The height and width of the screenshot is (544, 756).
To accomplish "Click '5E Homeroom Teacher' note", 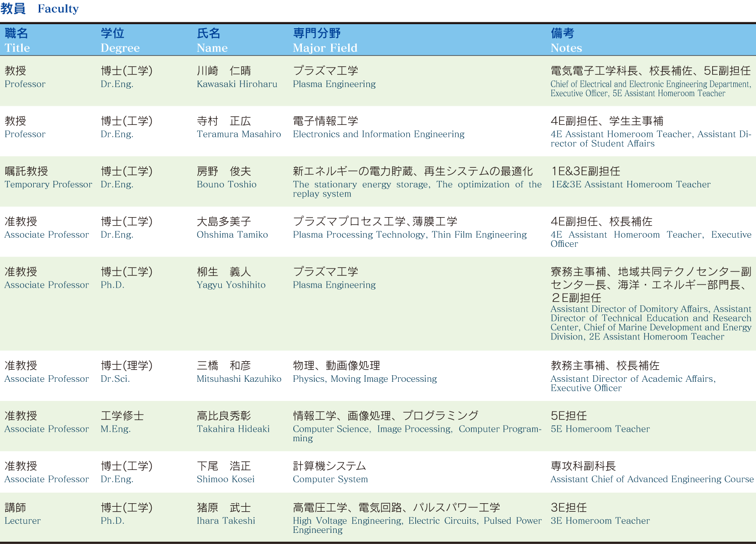I will (x=600, y=429).
